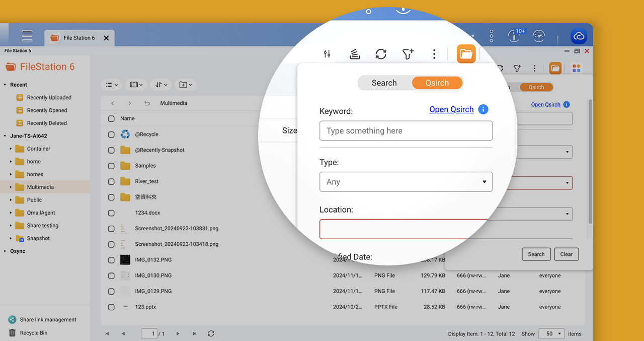Viewport: 644px width, 341px height.
Task: Open the magnified orange remote folder icon
Action: [x=466, y=54]
